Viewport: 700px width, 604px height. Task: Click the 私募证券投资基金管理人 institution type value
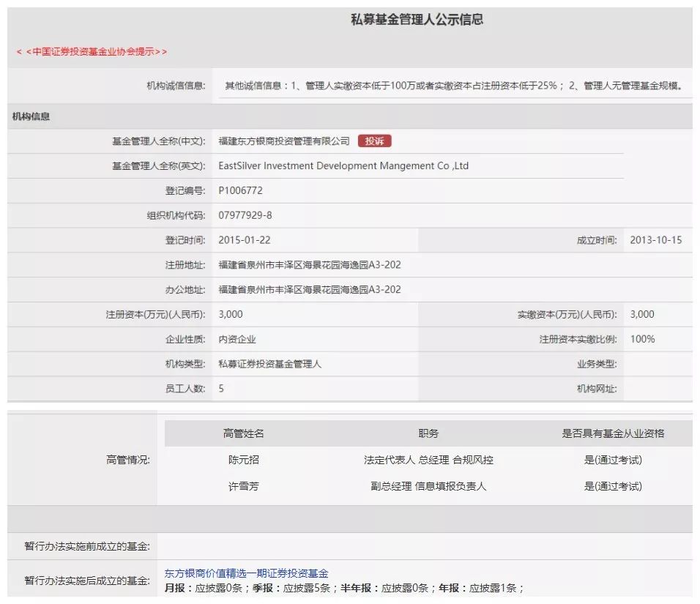pos(269,364)
